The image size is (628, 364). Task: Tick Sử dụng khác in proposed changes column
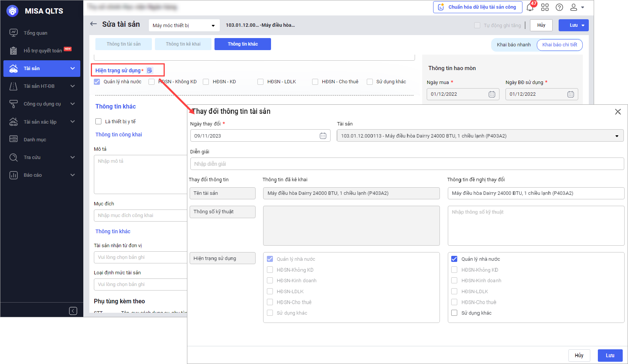point(454,313)
